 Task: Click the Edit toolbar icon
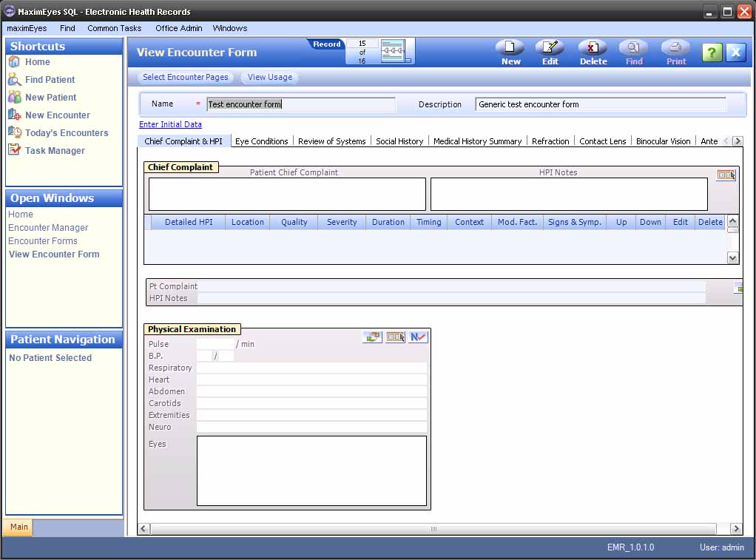tap(550, 48)
